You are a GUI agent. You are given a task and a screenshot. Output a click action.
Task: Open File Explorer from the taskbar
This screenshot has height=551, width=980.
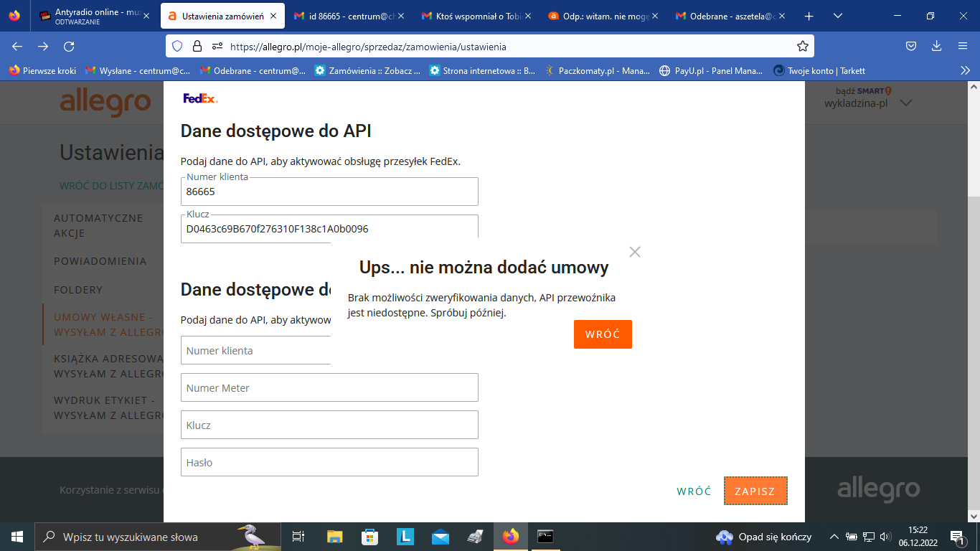335,537
